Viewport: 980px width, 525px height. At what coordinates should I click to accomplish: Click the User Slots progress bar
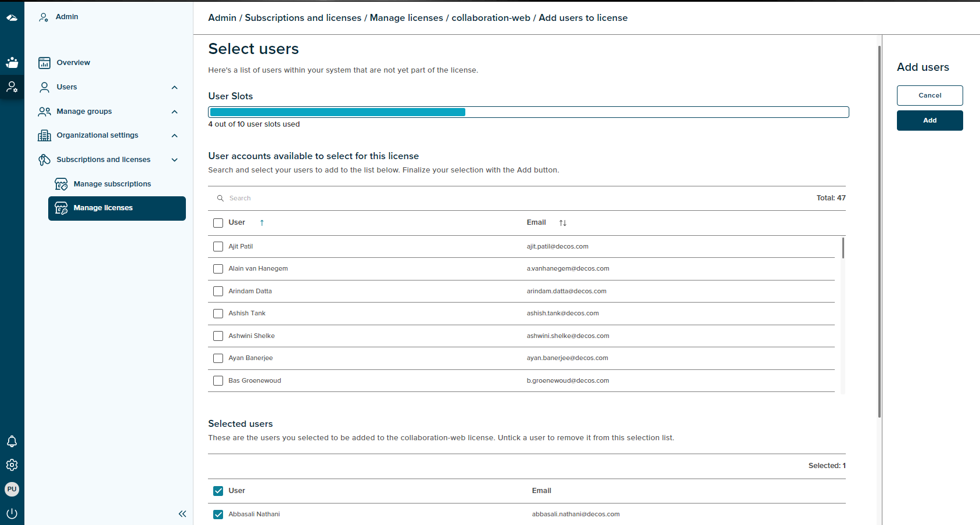click(528, 112)
